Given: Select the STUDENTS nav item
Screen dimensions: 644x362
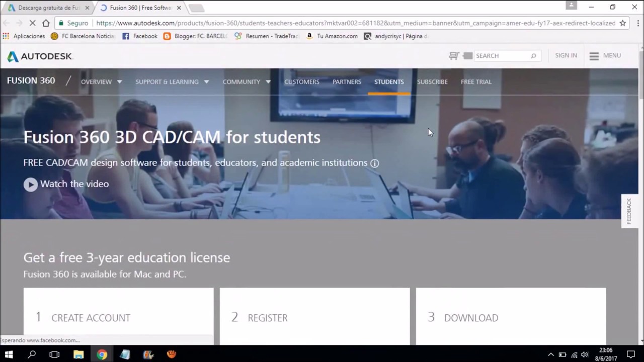Looking at the screenshot, I should coord(389,82).
